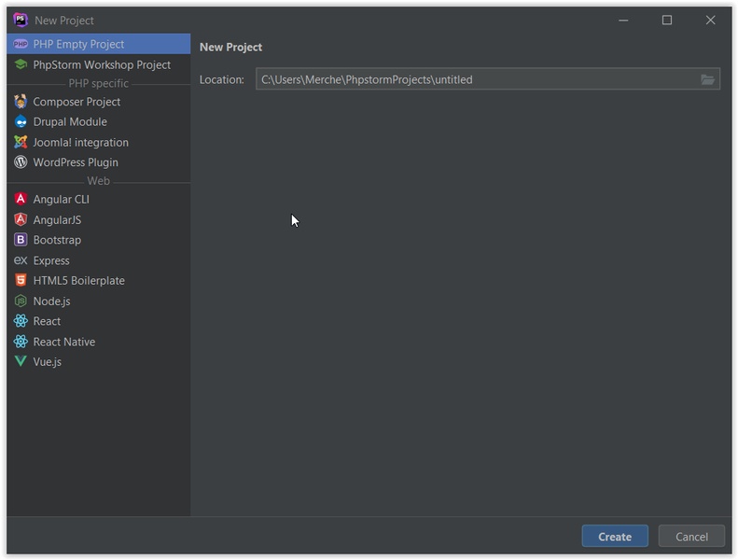
Task: Click the Composer Project icon
Action: tap(21, 102)
